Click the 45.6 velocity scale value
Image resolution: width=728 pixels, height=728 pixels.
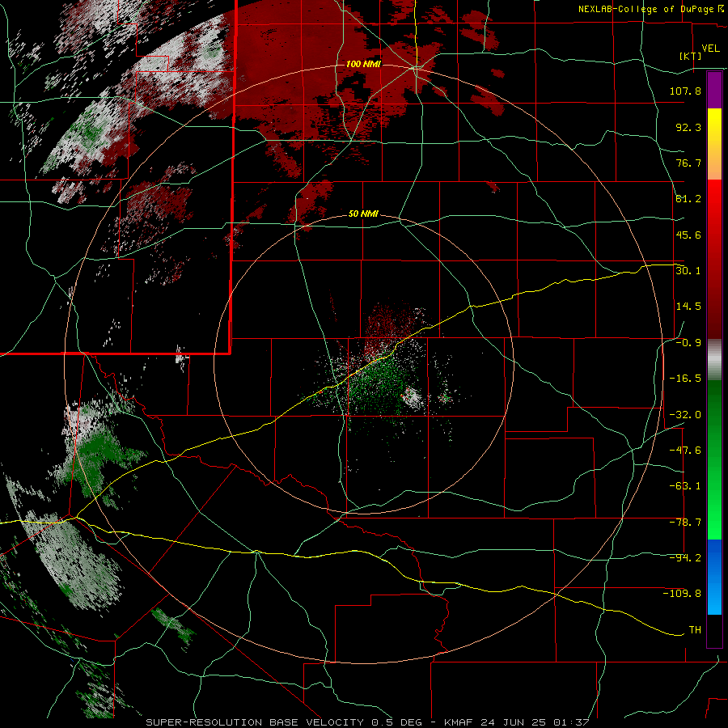(688, 235)
